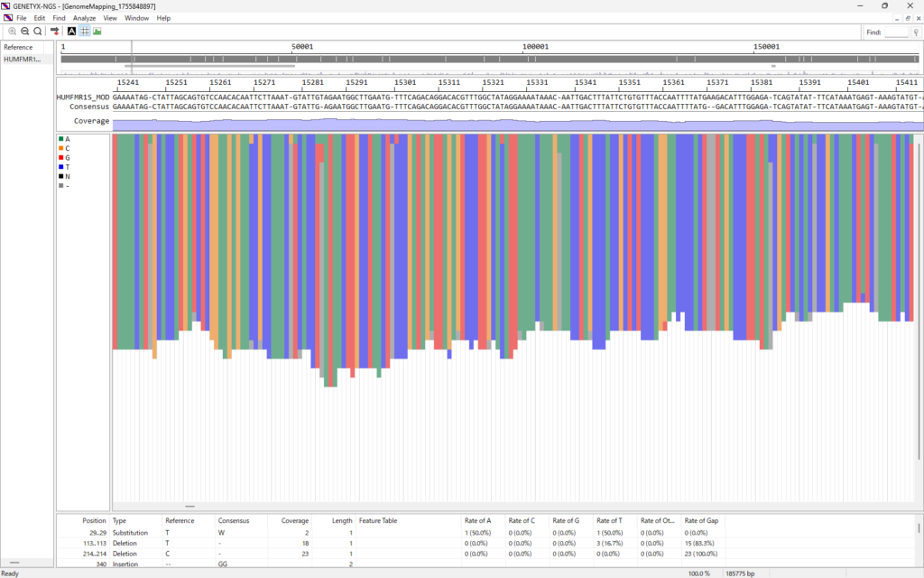The width and height of the screenshot is (924, 578).
Task: Open the Window menu
Action: [x=137, y=18]
